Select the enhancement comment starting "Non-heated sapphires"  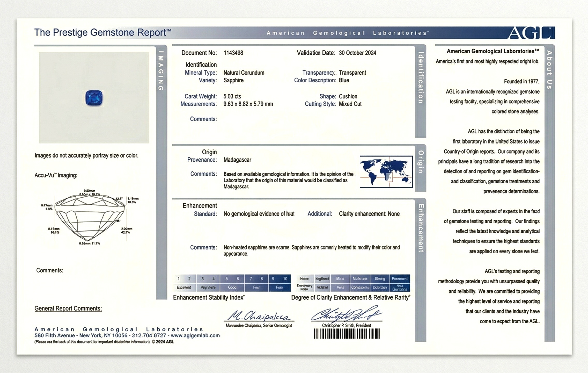pyautogui.click(x=312, y=250)
